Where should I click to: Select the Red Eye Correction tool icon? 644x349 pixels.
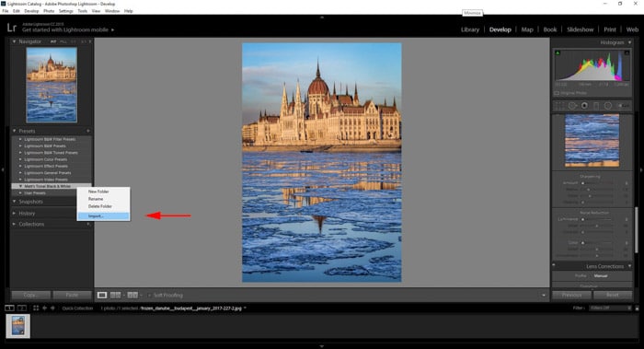tap(584, 106)
